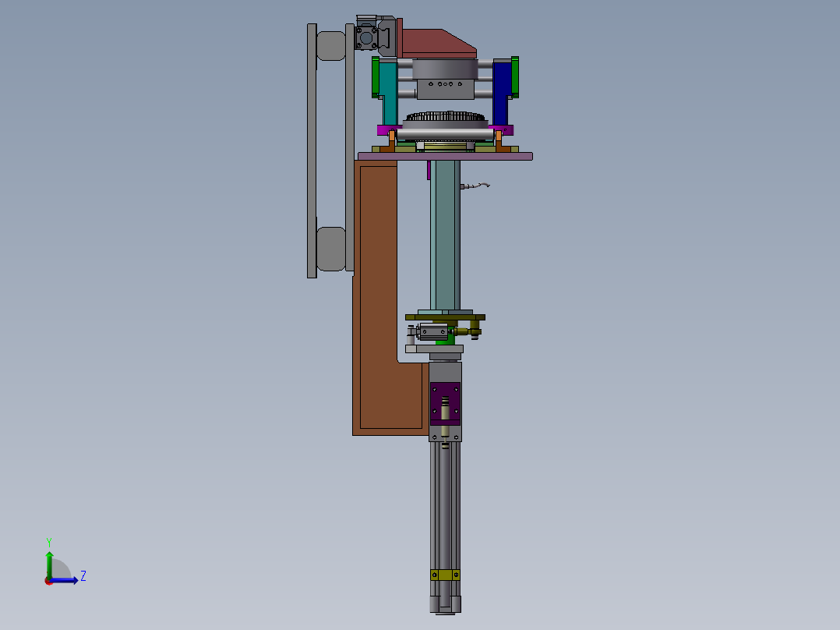Click the red X axis origin dot

(48, 581)
